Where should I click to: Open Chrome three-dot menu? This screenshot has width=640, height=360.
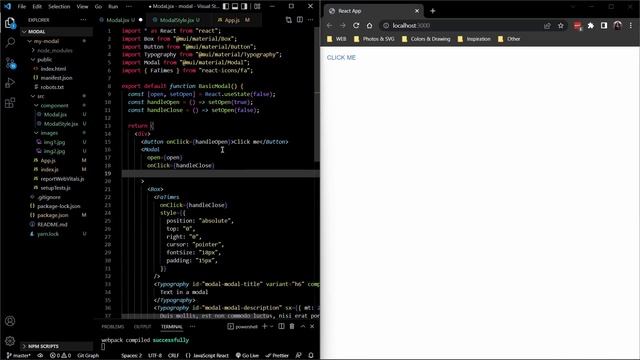[x=631, y=26]
